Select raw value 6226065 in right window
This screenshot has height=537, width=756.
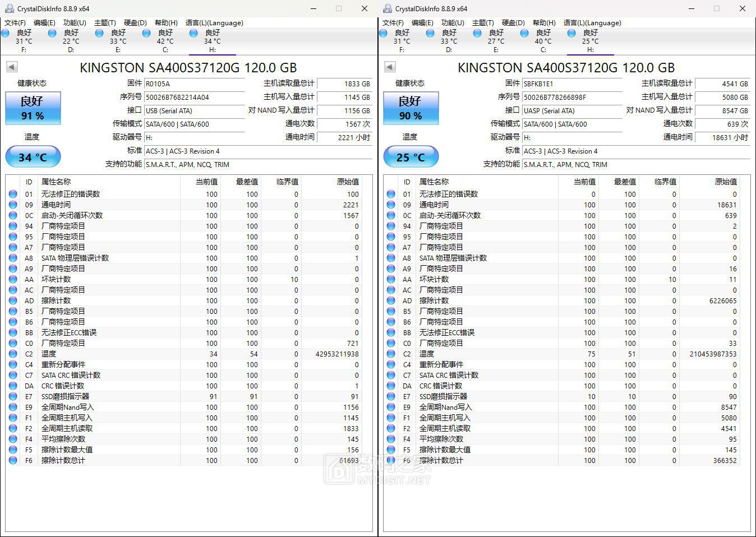tap(723, 300)
